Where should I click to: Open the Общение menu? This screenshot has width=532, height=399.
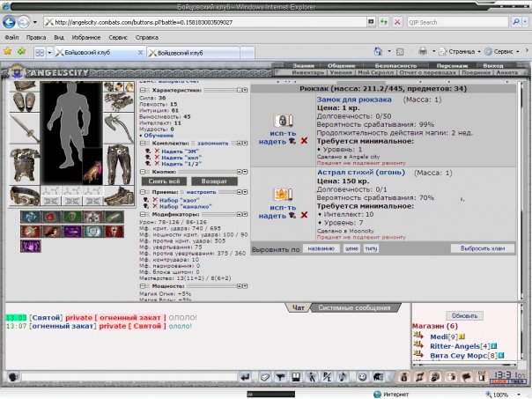click(x=342, y=65)
